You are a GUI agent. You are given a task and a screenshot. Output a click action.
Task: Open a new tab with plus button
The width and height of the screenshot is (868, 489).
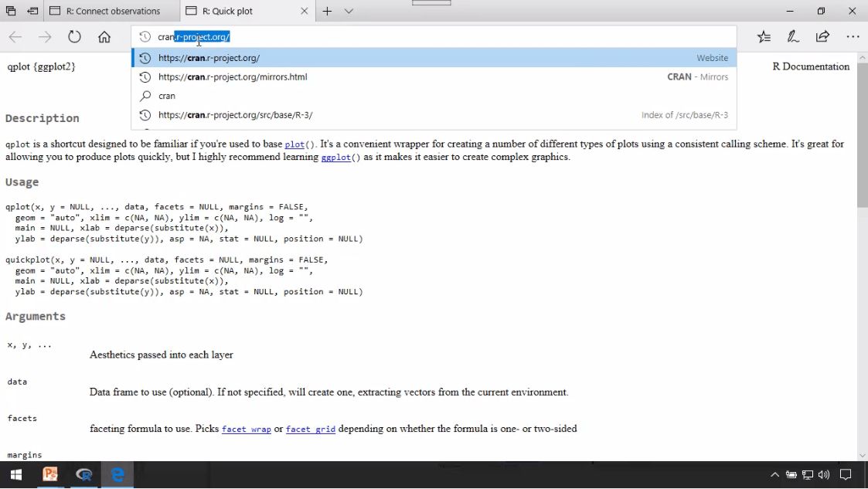click(x=327, y=11)
